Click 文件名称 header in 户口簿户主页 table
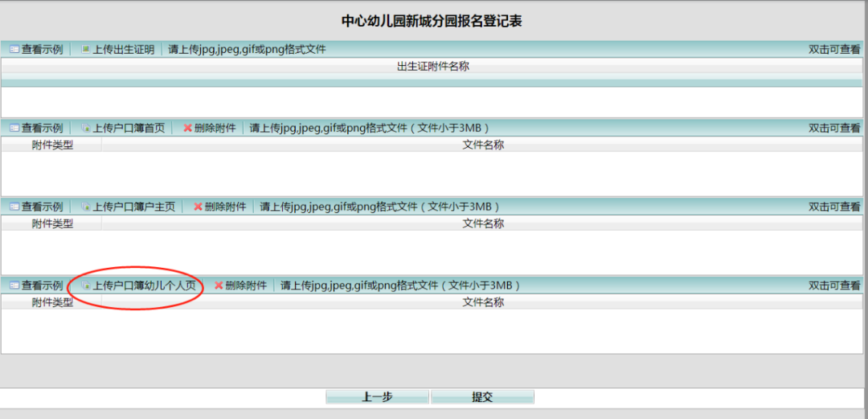 coord(483,224)
